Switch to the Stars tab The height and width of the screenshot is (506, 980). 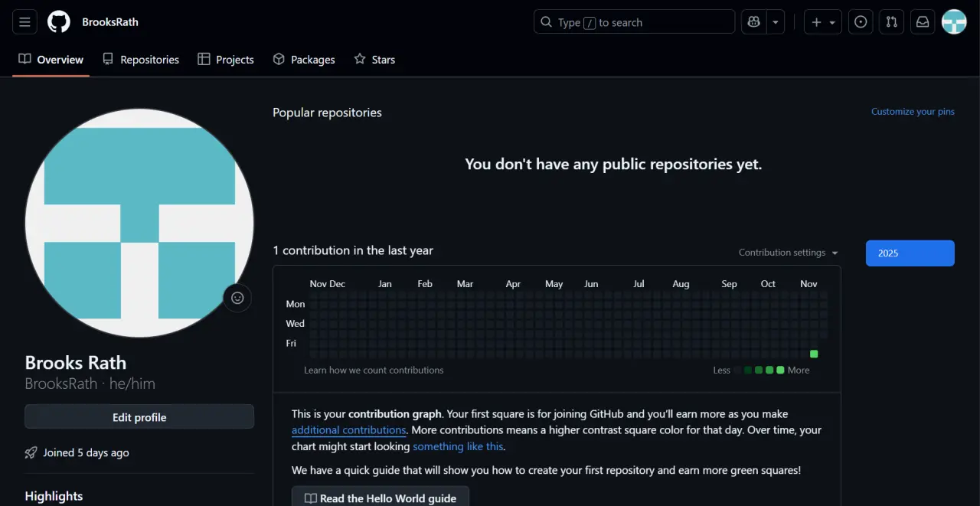(x=374, y=60)
